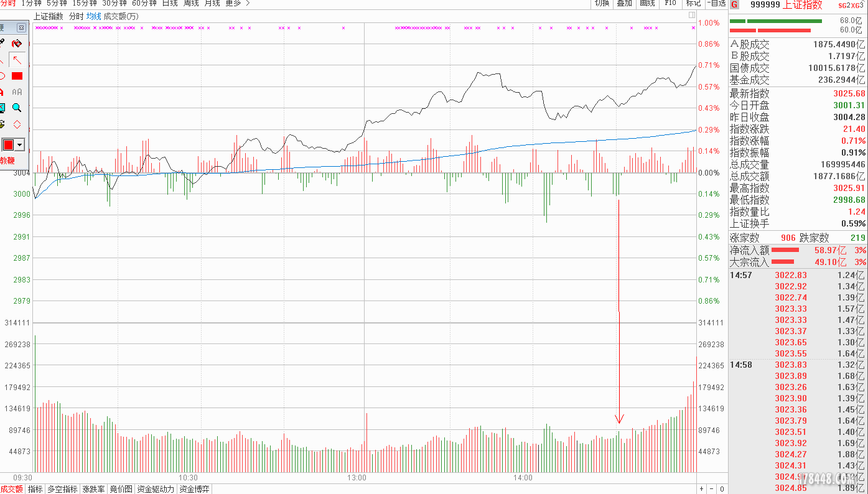Click the 999999 上证指数 title

click(x=786, y=5)
